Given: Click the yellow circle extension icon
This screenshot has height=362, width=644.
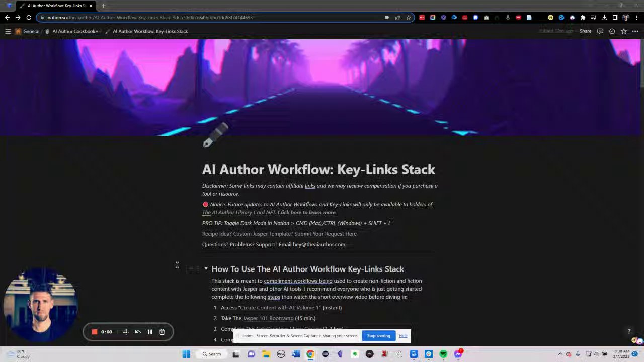Looking at the screenshot, I should pyautogui.click(x=550, y=18).
